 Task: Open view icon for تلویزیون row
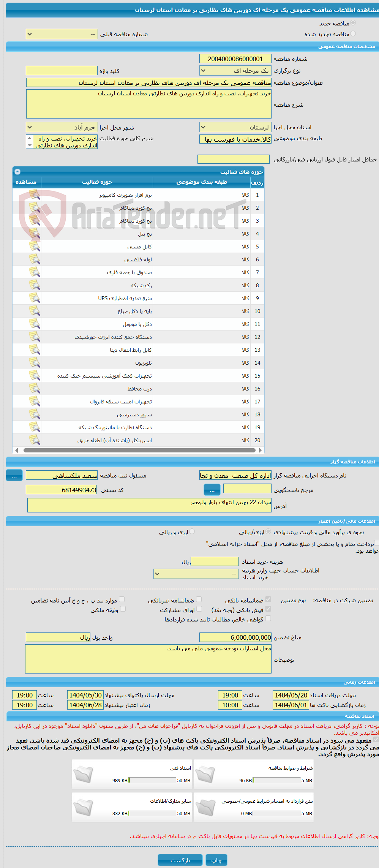coord(35,363)
